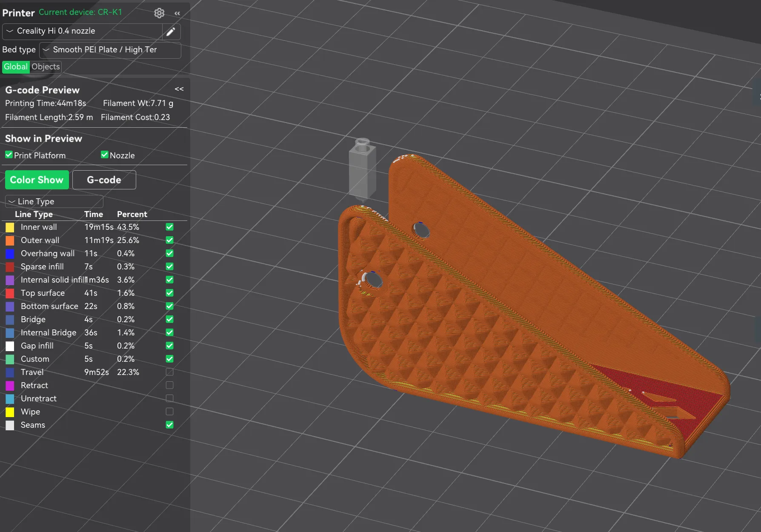Switch to the Global tab
Image resolution: width=761 pixels, height=532 pixels.
[x=16, y=67]
